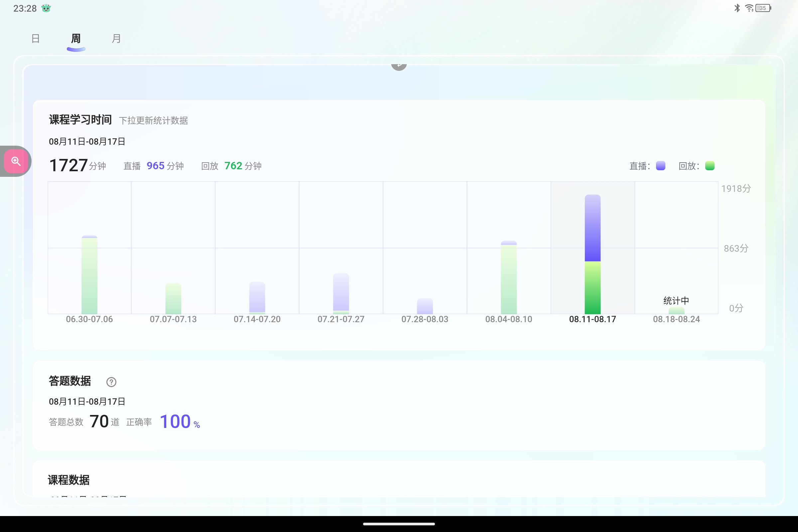Click the highlighted 08.11-08.17 bar
The image size is (798, 532).
pyautogui.click(x=593, y=254)
